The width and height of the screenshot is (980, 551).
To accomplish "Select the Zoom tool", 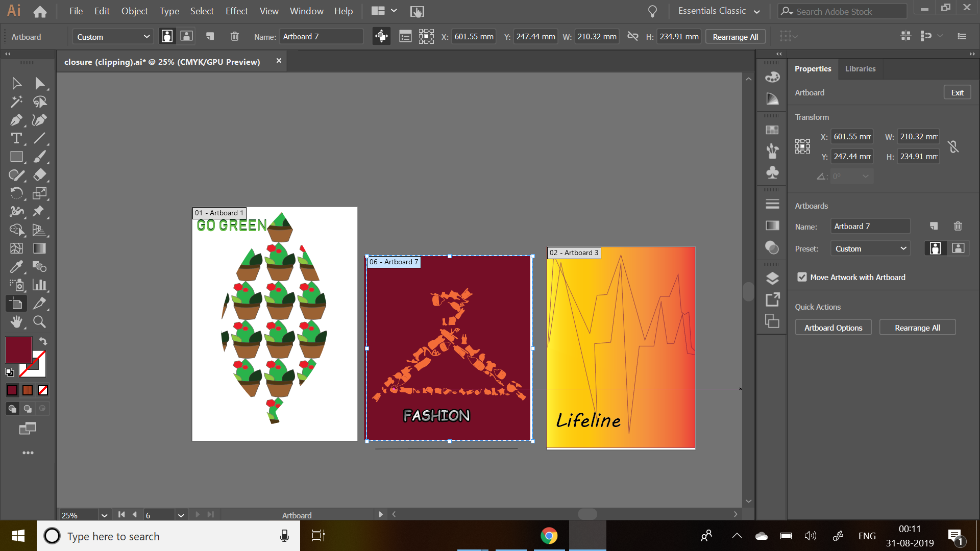I will (x=39, y=322).
